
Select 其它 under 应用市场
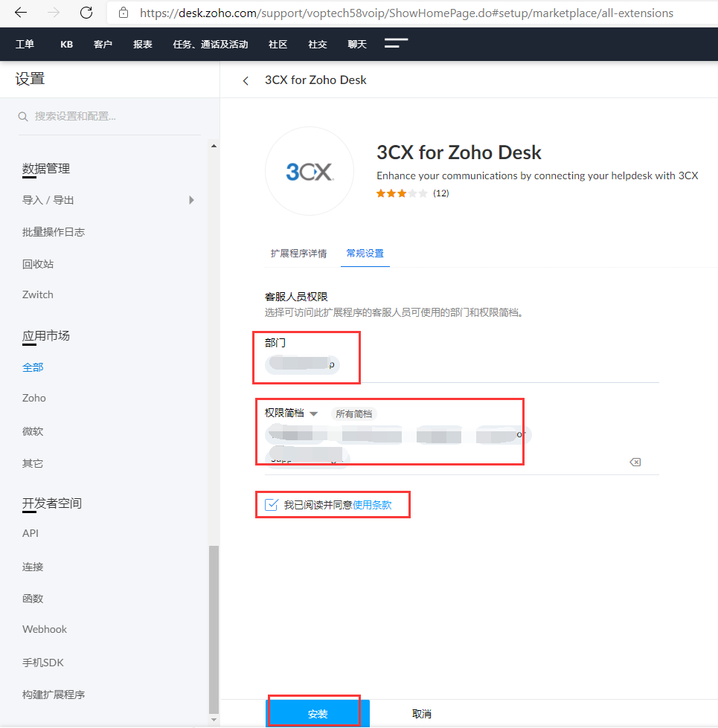click(x=33, y=463)
